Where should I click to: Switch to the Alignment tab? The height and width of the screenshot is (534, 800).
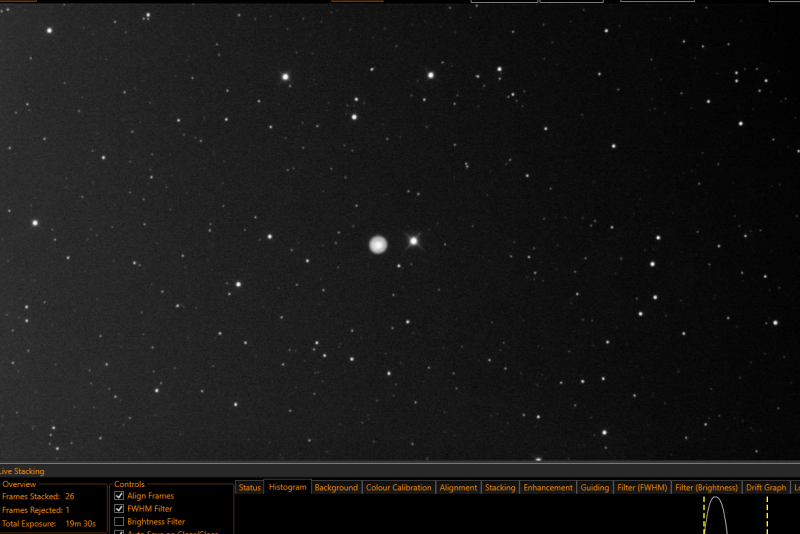[458, 488]
